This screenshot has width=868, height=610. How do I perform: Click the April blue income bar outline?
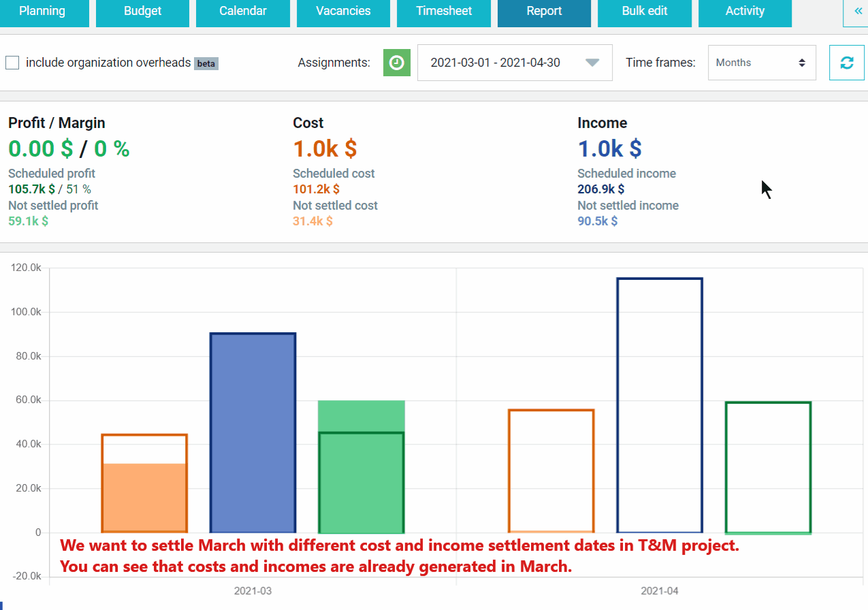660,405
